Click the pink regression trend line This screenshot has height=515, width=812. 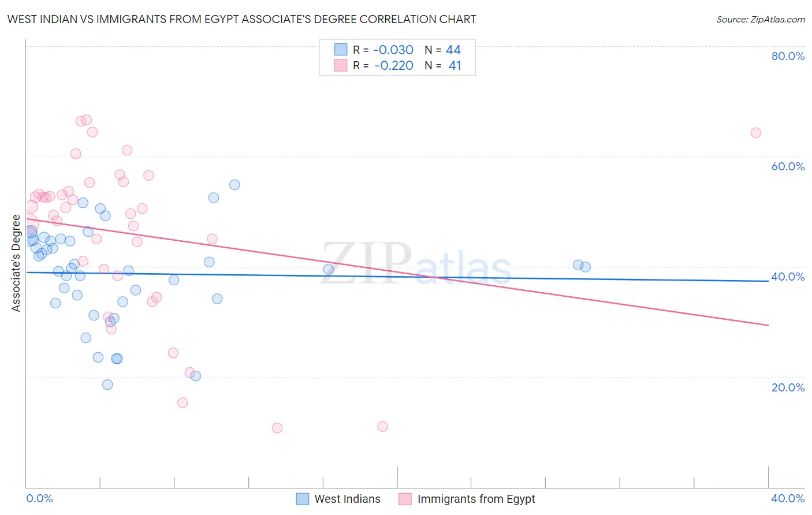click(397, 272)
